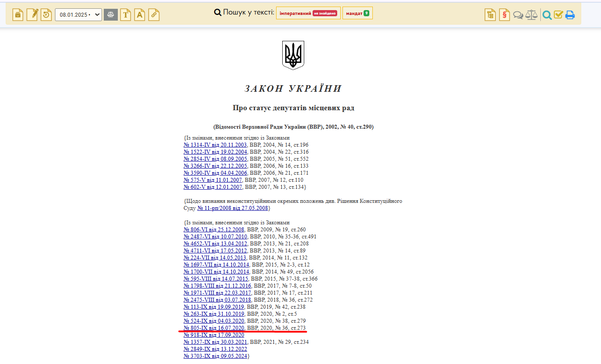The image size is (601, 364).
Task: Open law № 602-V від 12.01.2007
Action: pos(213,187)
